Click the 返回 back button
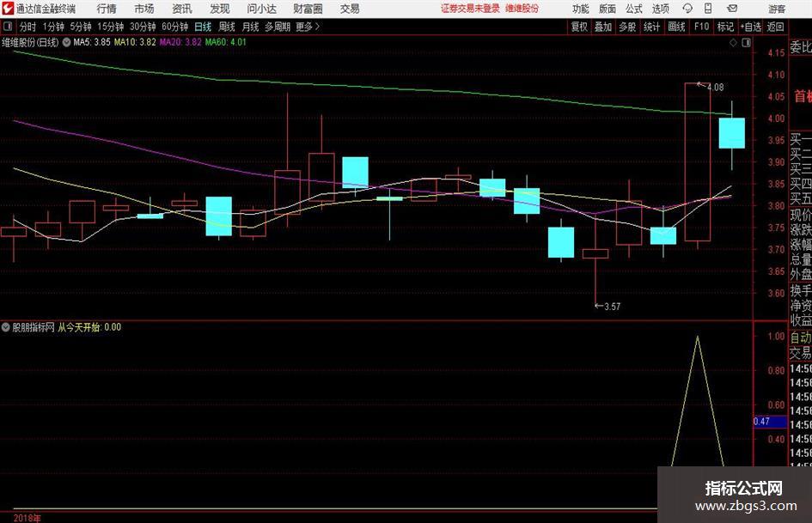Image resolution: width=812 pixels, height=523 pixels. coord(775,27)
